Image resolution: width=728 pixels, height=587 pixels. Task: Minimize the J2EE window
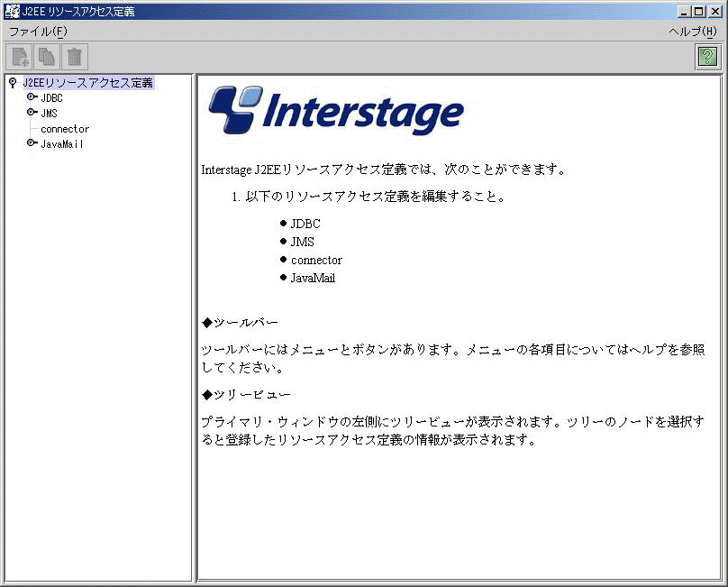684,12
